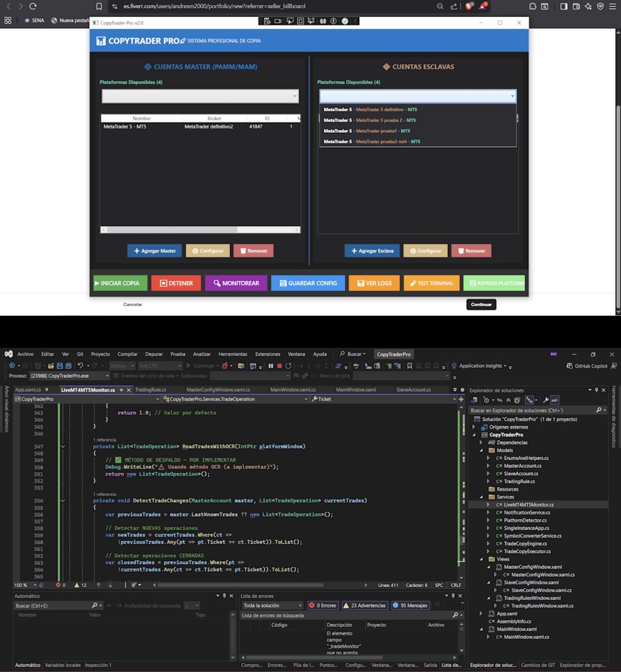Image resolution: width=621 pixels, height=672 pixels.
Task: Click the INICIAR COPIA button
Action: point(120,283)
